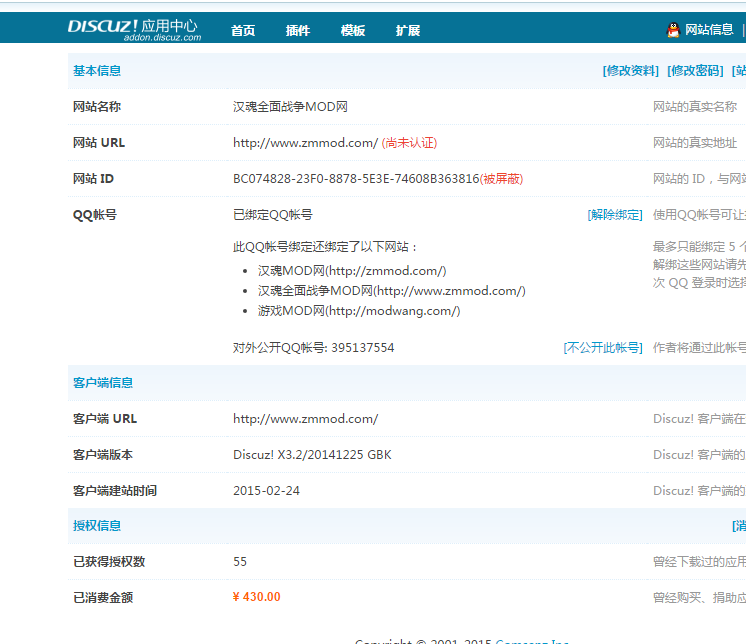Click the [修改资料] link
The height and width of the screenshot is (644, 746).
(631, 71)
